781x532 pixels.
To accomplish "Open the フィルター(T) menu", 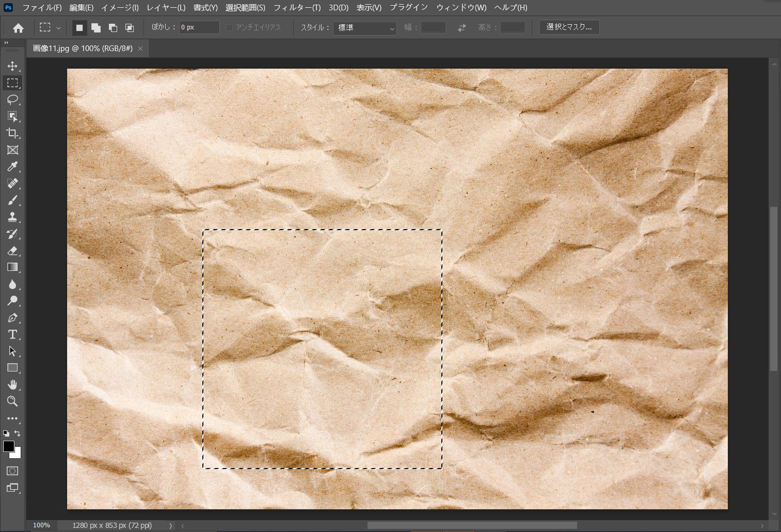I will click(297, 8).
